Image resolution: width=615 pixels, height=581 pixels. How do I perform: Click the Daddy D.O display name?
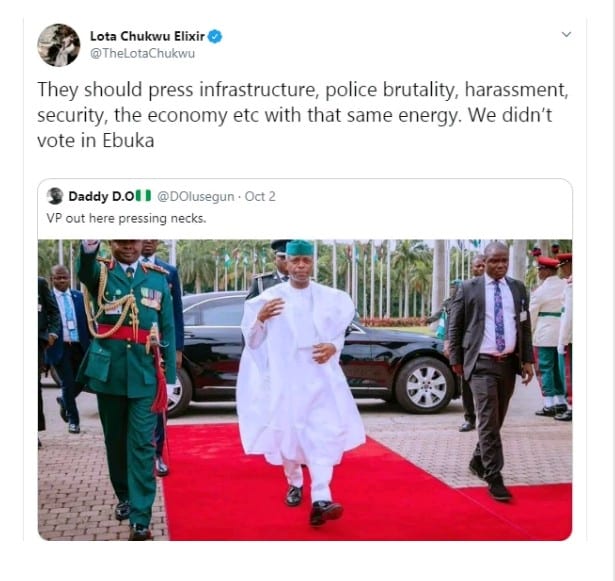pyautogui.click(x=101, y=196)
